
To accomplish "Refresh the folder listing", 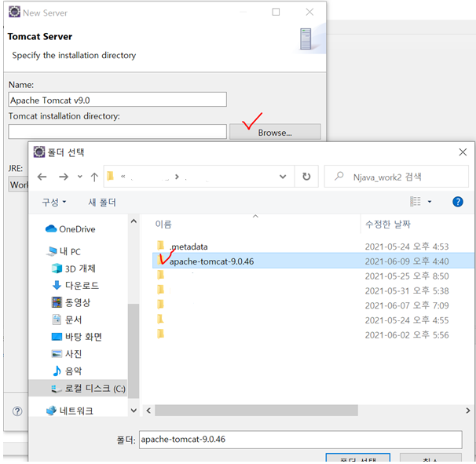I will (306, 177).
